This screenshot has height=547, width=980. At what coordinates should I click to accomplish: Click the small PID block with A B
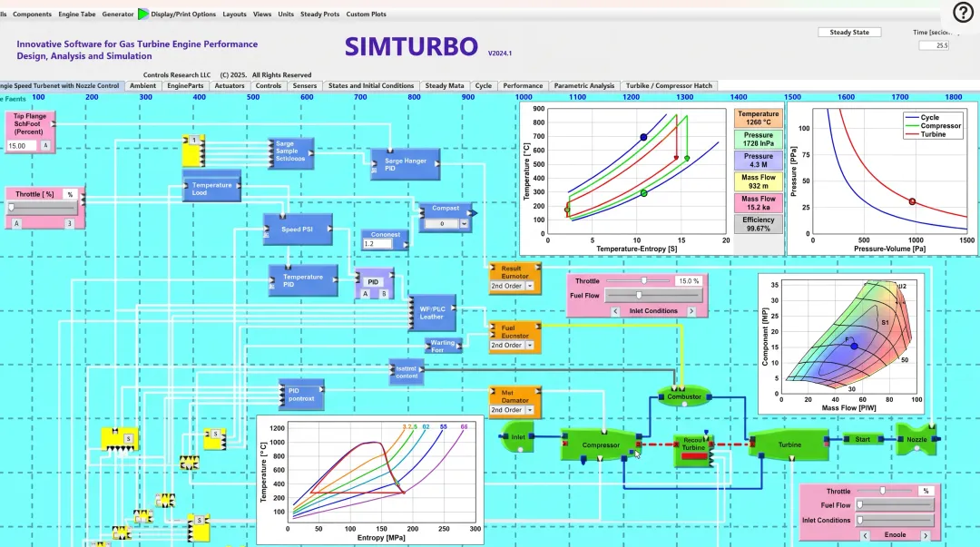(x=374, y=285)
